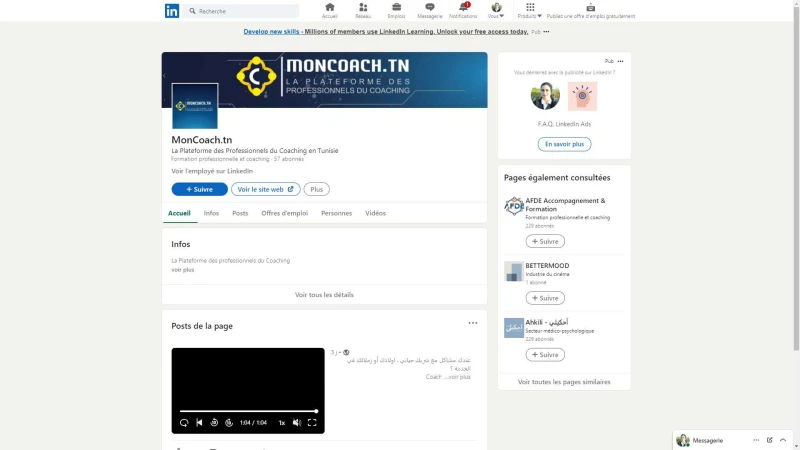The height and width of the screenshot is (450, 800).
Task: Unmute the video sound
Action: coord(297,422)
